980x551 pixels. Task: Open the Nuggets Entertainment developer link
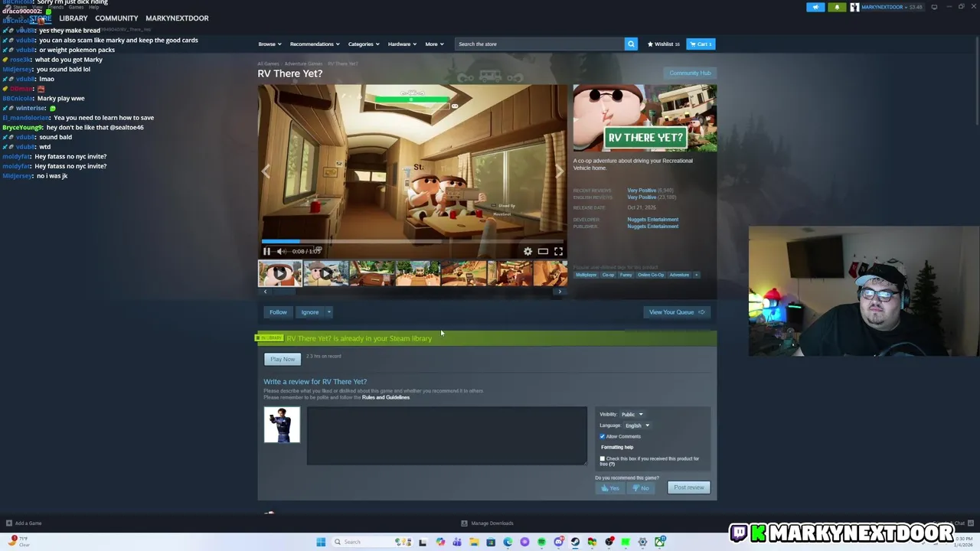tap(652, 220)
